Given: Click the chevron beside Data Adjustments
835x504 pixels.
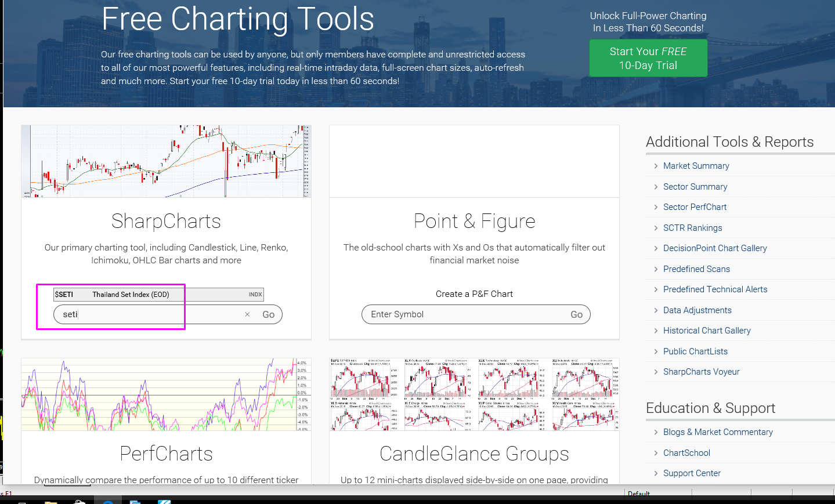Looking at the screenshot, I should point(656,310).
